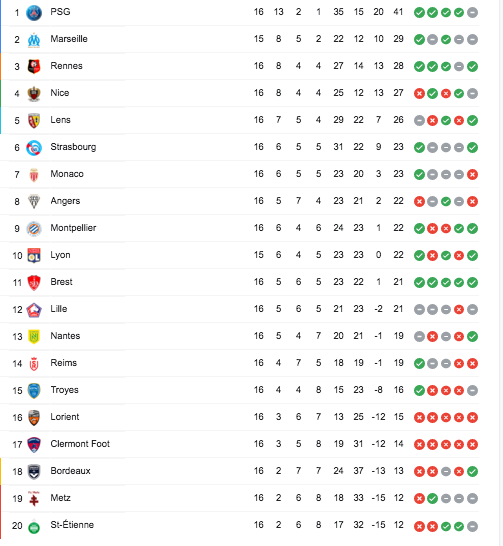Viewport: 503px width, 546px height.
Task: Select the Rennes team badge
Action: (x=34, y=67)
